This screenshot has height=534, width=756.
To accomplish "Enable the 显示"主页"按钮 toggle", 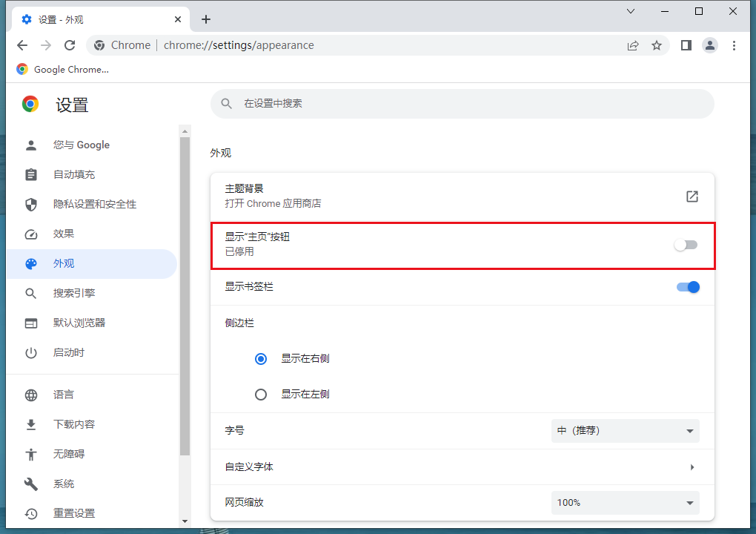I will tap(686, 245).
